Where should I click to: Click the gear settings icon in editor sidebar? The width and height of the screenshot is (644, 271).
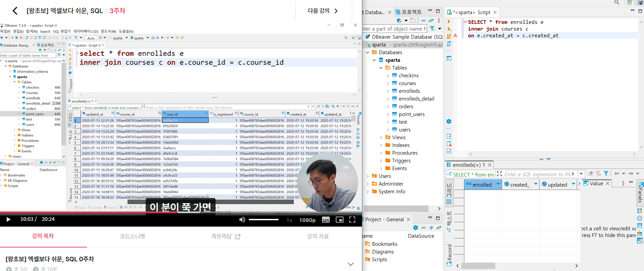click(x=449, y=121)
